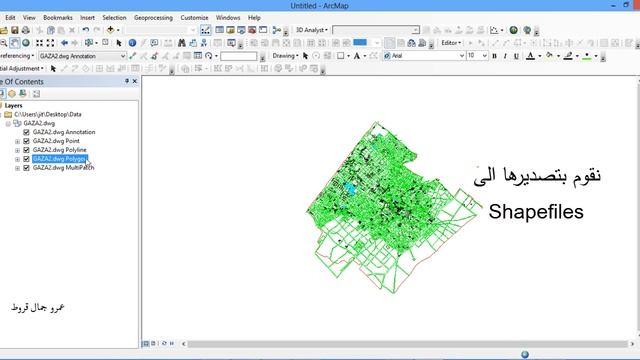
Task: Select the Identify tool
Action: click(x=132, y=43)
